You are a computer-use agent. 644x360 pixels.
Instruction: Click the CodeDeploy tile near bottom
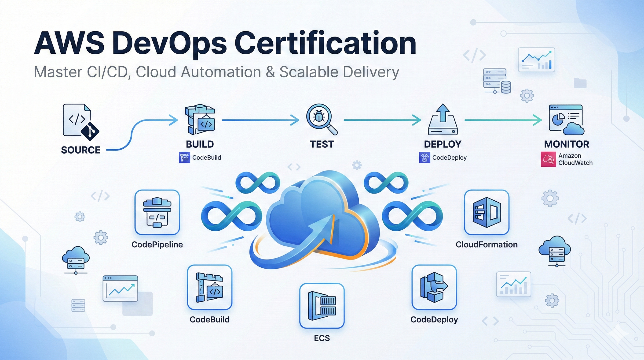(x=434, y=287)
